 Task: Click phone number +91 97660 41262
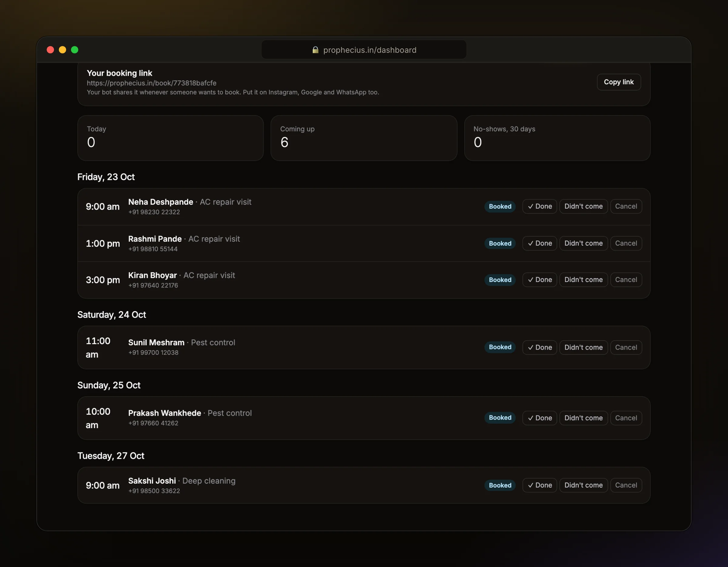[x=153, y=423]
